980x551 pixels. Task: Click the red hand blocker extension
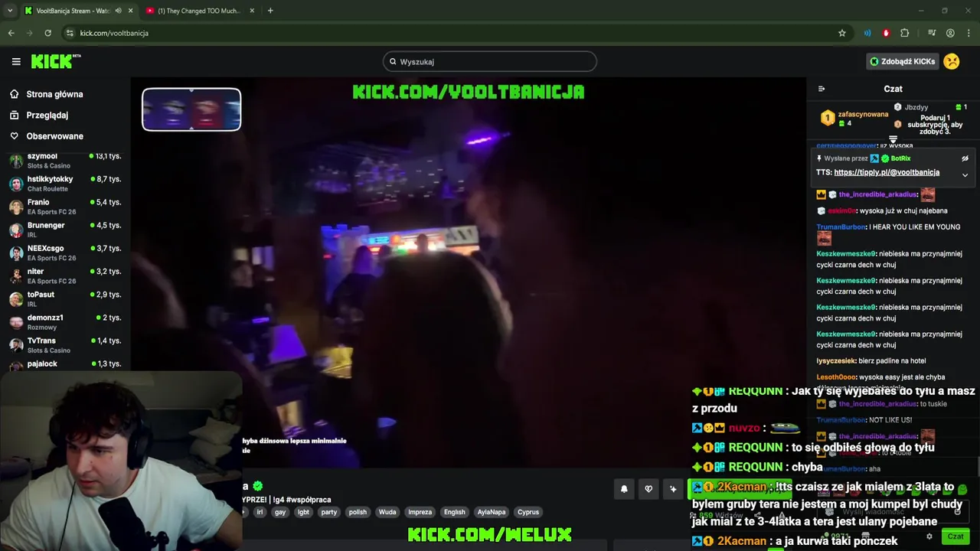coord(886,33)
